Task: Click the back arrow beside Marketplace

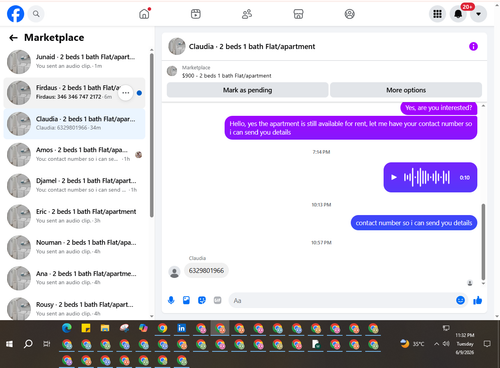Action: (13, 38)
